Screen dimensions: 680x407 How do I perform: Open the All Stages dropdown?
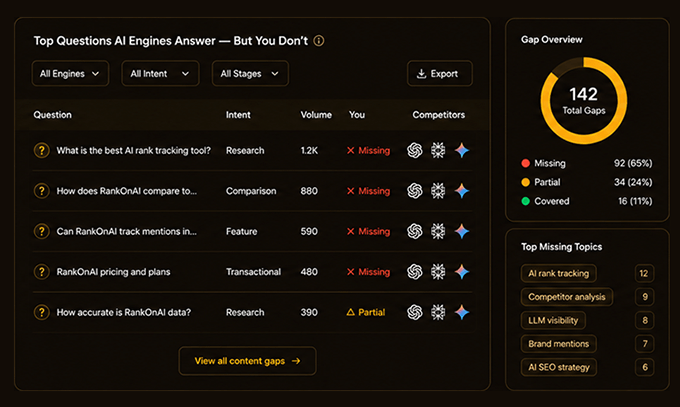(x=250, y=73)
